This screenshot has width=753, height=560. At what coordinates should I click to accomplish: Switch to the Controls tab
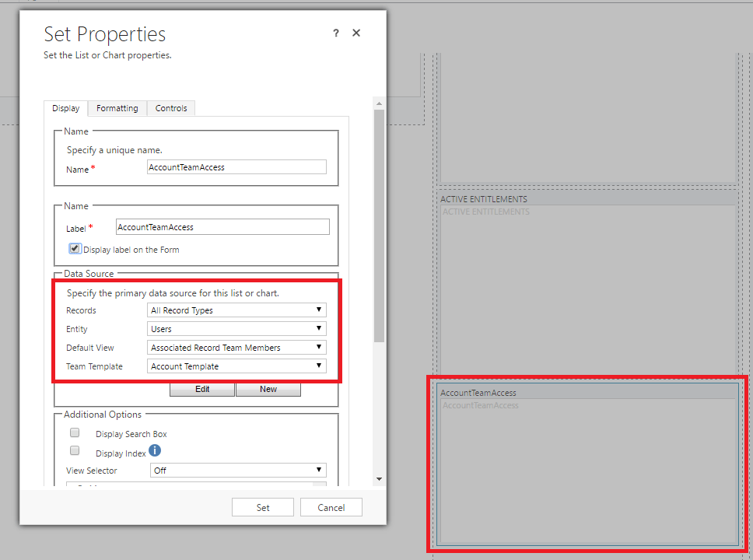pyautogui.click(x=171, y=108)
